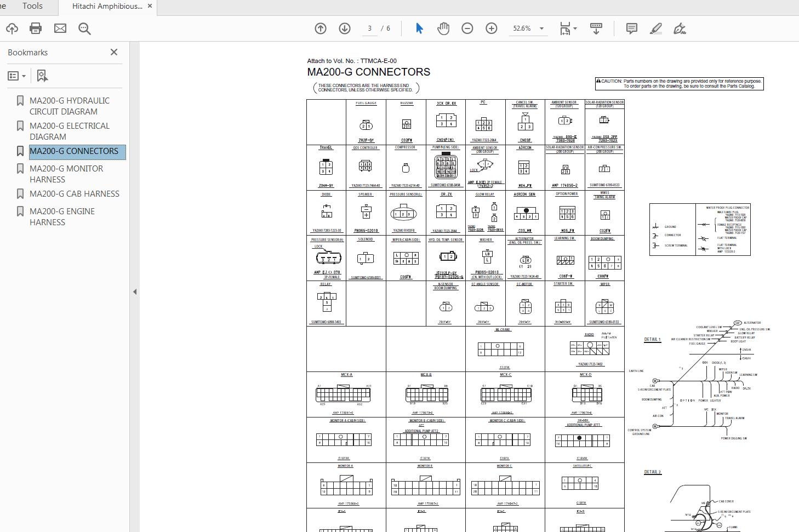Viewport: 799px width, 532px height.
Task: Upload document to Adobe cloud
Action: (x=12, y=28)
